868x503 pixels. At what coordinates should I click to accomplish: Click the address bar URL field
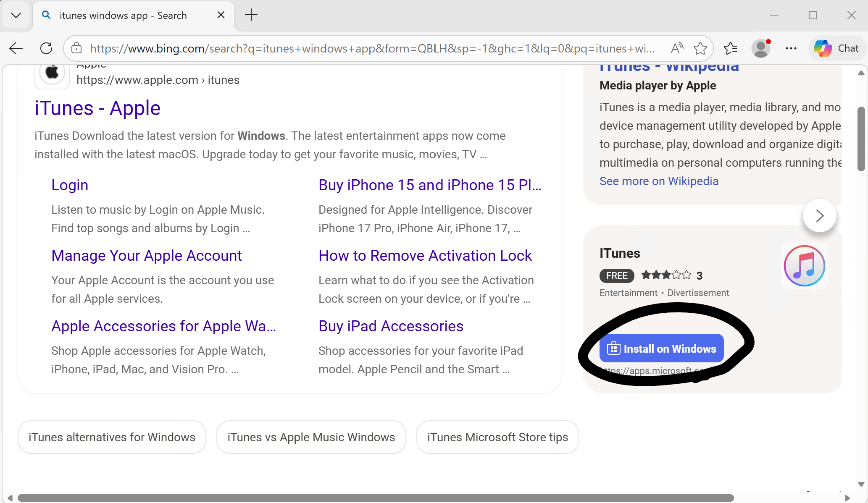point(372,48)
